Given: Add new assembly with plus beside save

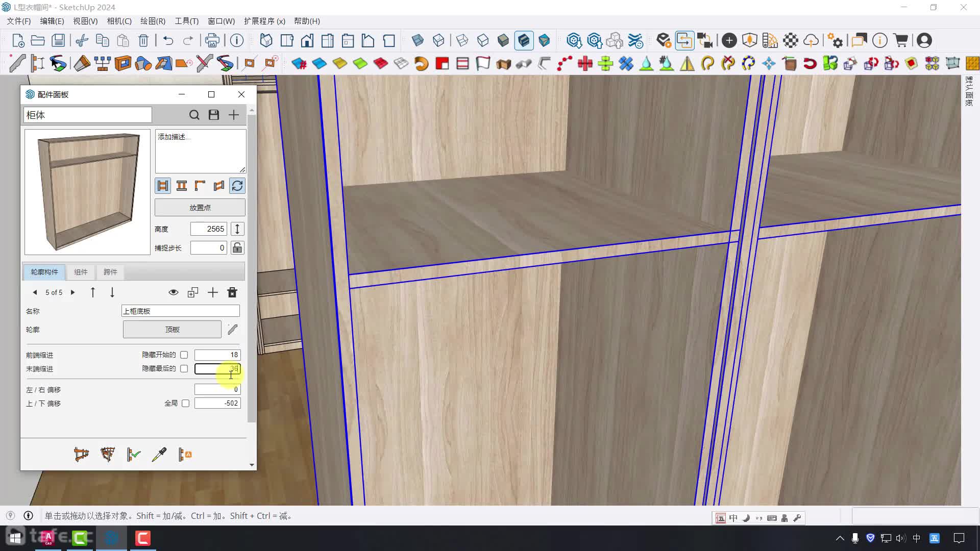Looking at the screenshot, I should (234, 115).
